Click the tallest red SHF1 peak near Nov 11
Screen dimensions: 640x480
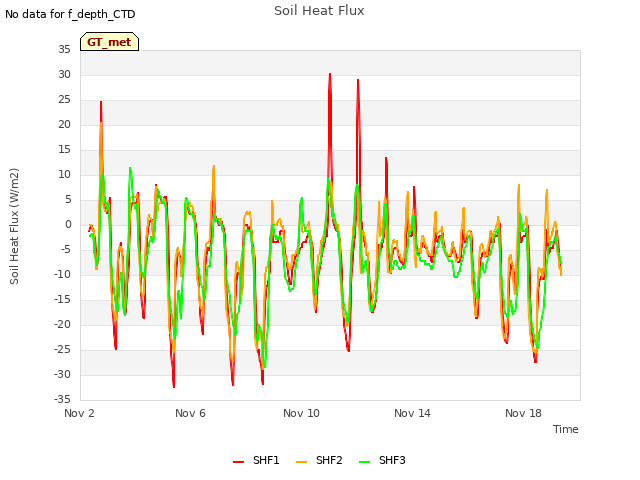tap(330, 75)
